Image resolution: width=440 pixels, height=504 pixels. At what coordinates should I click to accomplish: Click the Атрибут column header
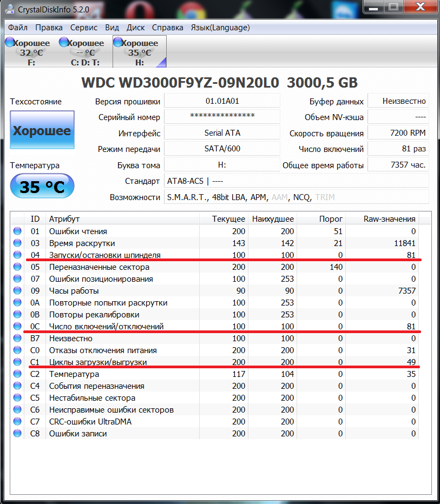click(x=122, y=219)
